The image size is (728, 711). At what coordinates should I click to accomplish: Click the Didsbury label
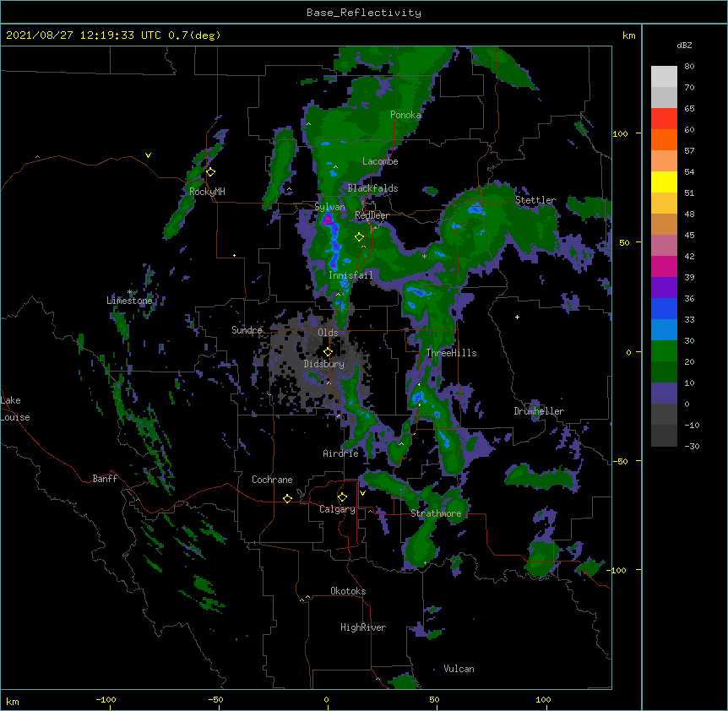tap(324, 364)
